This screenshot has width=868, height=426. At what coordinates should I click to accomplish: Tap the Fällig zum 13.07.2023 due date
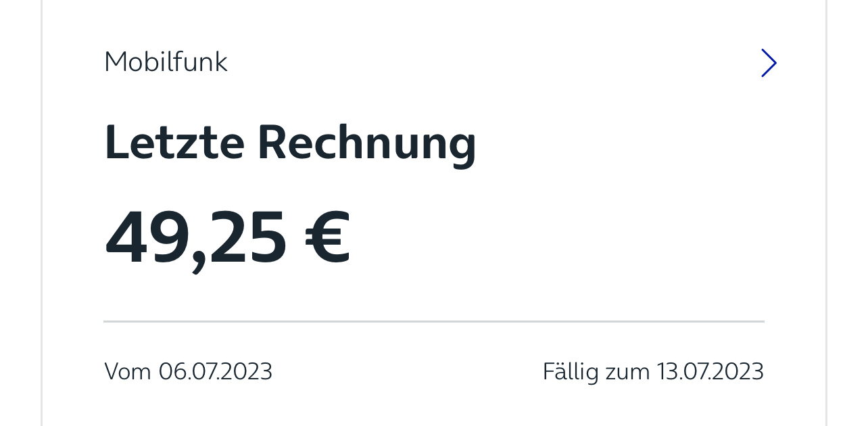point(653,372)
